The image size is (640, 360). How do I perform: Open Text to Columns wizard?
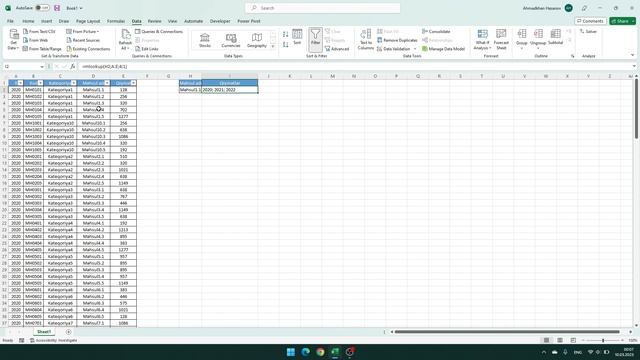click(x=366, y=40)
